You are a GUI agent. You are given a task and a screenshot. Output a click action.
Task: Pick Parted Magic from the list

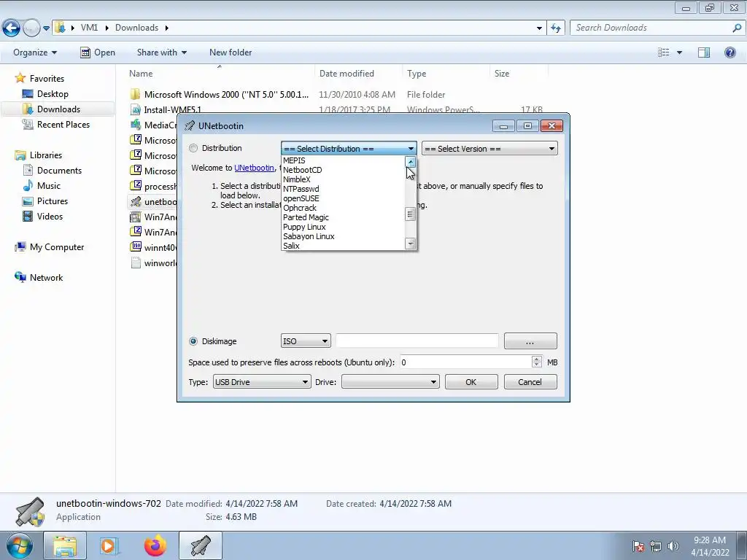coord(306,217)
